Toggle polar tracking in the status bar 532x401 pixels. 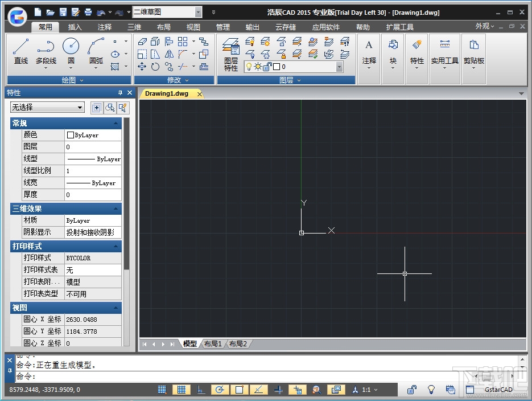click(x=220, y=390)
